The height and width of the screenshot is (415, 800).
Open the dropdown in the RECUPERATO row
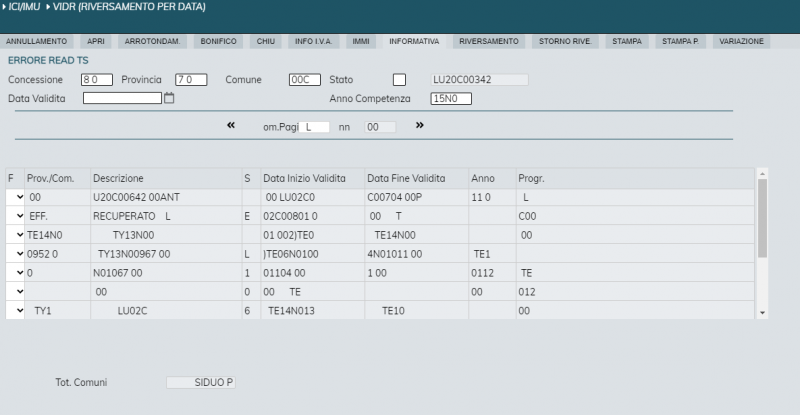19,215
